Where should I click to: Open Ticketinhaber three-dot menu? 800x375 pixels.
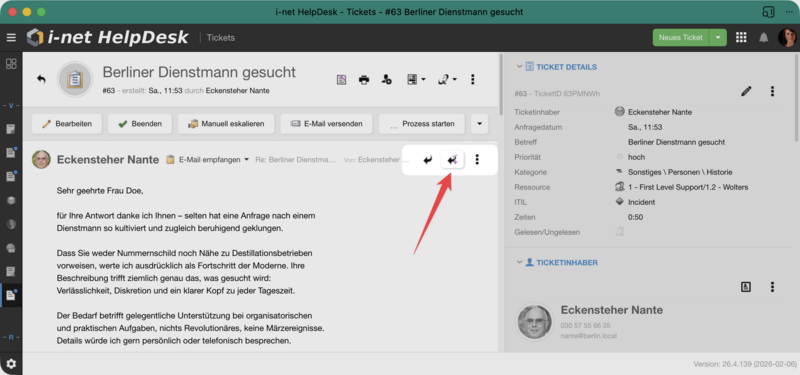[x=772, y=287]
